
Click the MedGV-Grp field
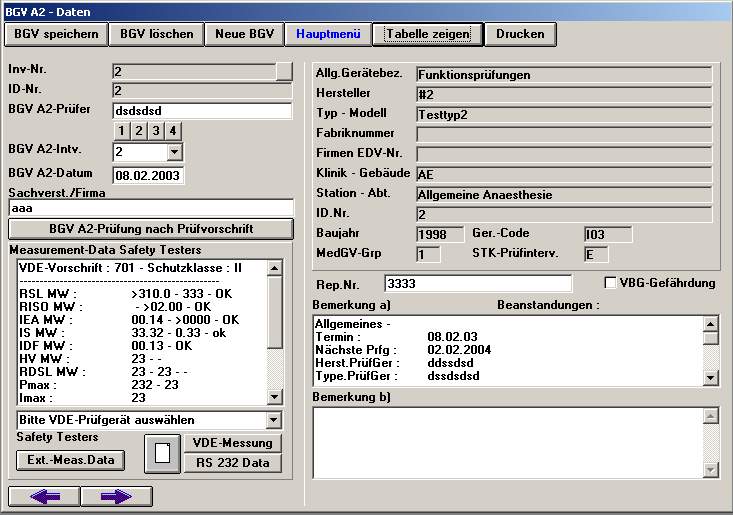(428, 255)
